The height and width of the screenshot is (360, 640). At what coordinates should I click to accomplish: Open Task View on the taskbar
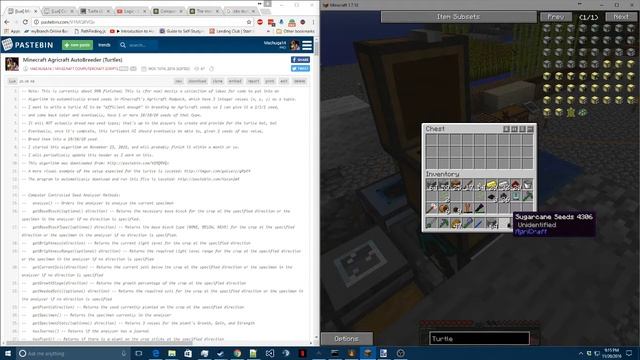click(139, 353)
